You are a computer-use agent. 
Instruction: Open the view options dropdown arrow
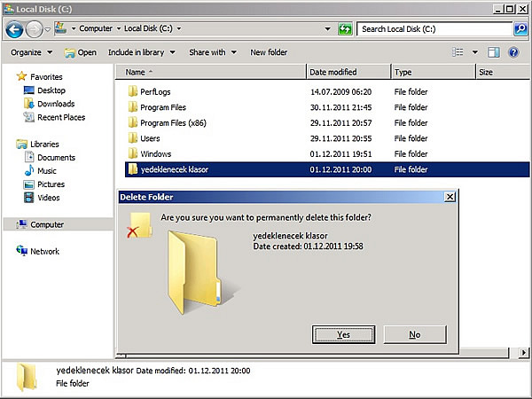[x=475, y=52]
